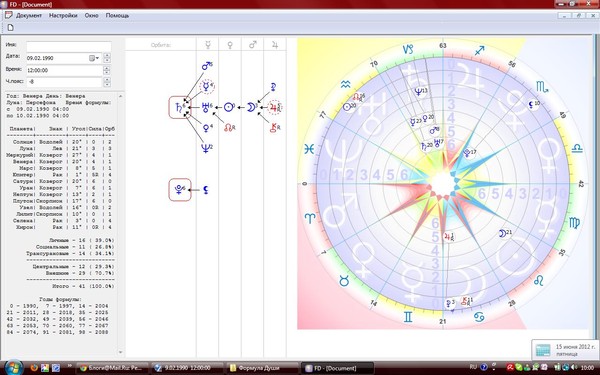Select the boxed Pluto symbol in the formula diagram

pos(180,189)
